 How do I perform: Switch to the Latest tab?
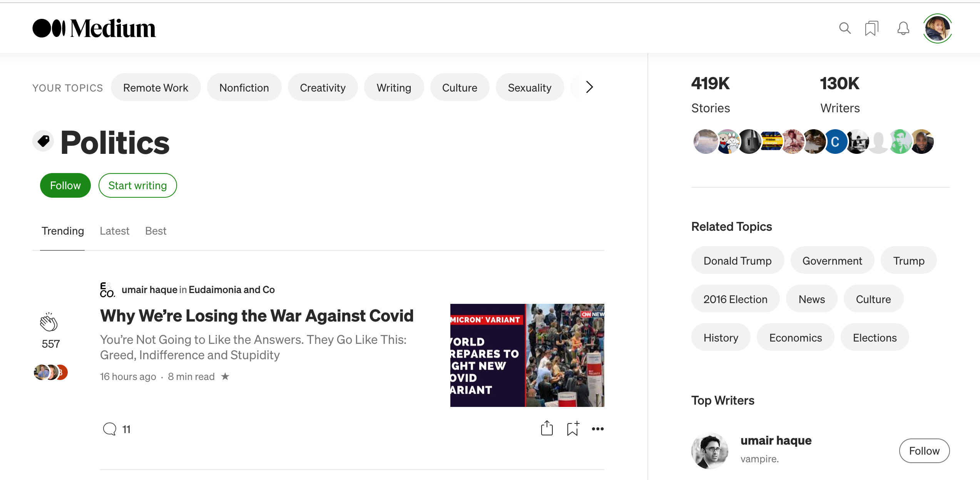tap(114, 231)
